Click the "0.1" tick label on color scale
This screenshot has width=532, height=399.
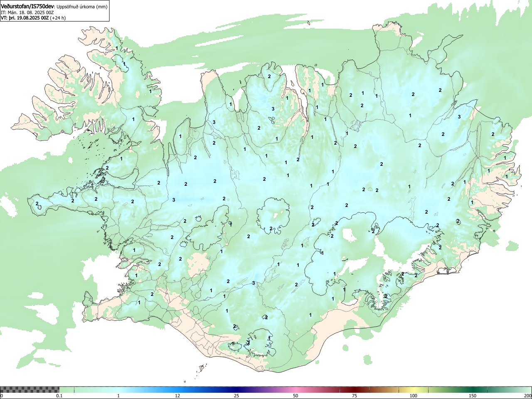[x=59, y=396]
